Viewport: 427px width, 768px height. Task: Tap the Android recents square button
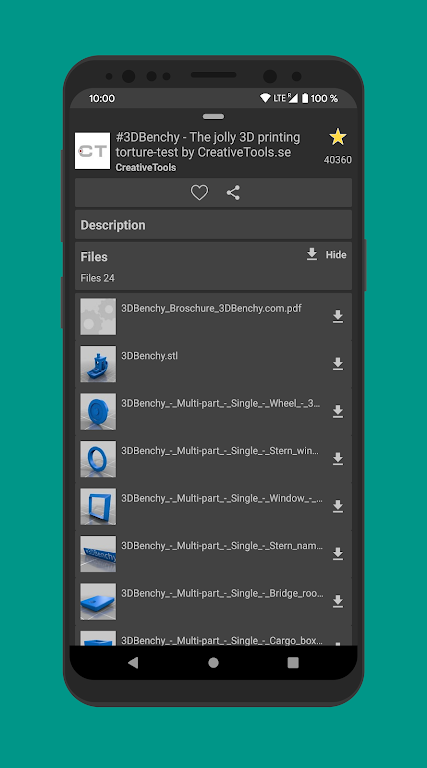(x=293, y=663)
